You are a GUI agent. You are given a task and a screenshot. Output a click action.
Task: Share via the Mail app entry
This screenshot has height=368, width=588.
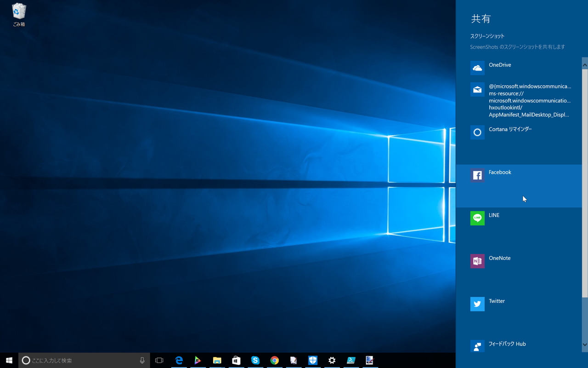pyautogui.click(x=519, y=100)
